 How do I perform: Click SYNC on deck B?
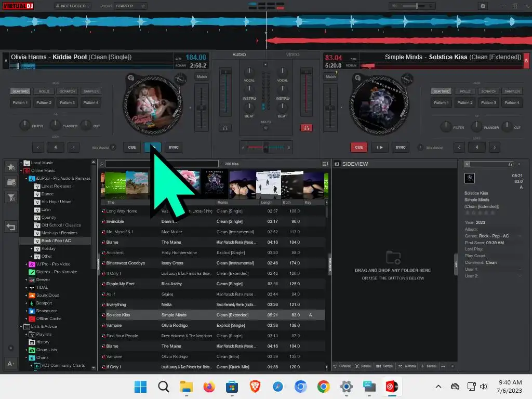401,147
